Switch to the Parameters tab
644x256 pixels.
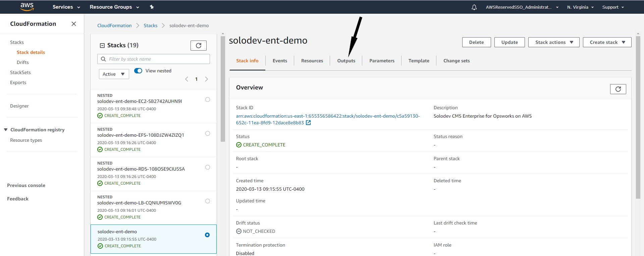(382, 61)
